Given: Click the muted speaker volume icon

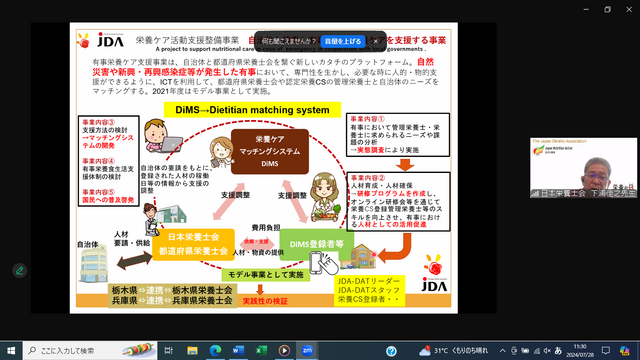Looking at the screenshot, I should (x=547, y=351).
